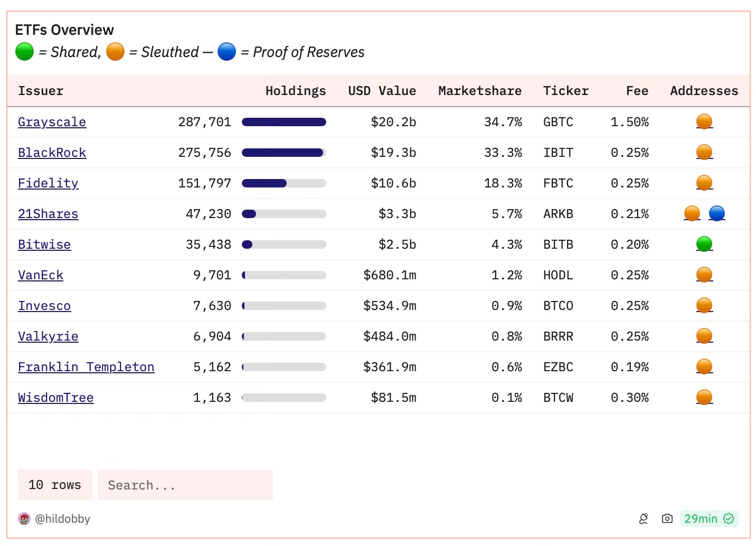The width and height of the screenshot is (756, 546).
Task: Click BlackRock's holdings progress bar
Action: tap(284, 153)
